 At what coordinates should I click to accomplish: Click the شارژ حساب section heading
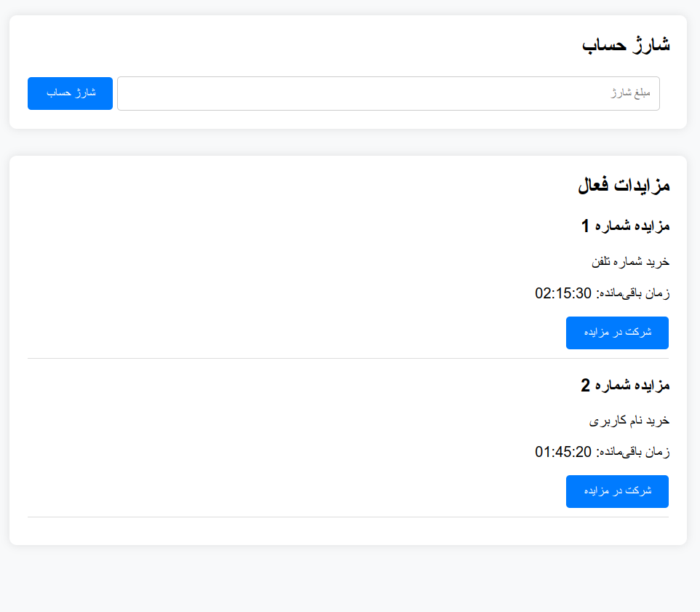[x=626, y=45]
